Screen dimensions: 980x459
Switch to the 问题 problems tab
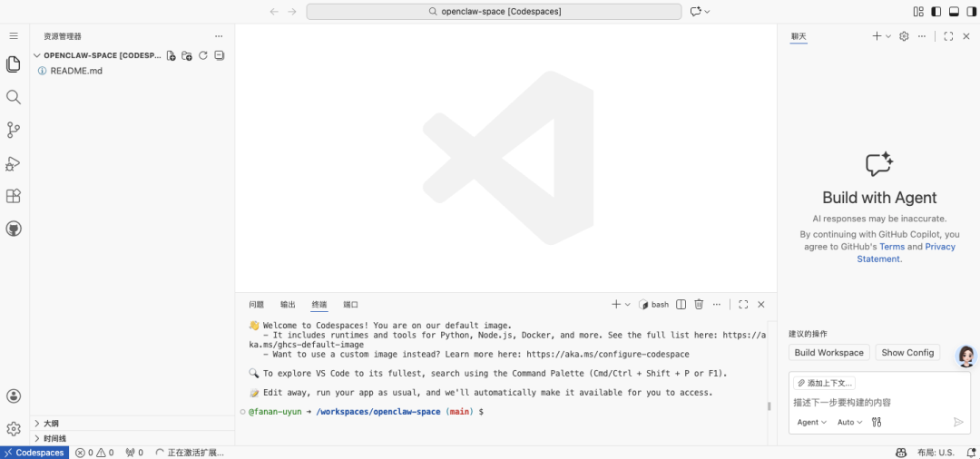(256, 304)
